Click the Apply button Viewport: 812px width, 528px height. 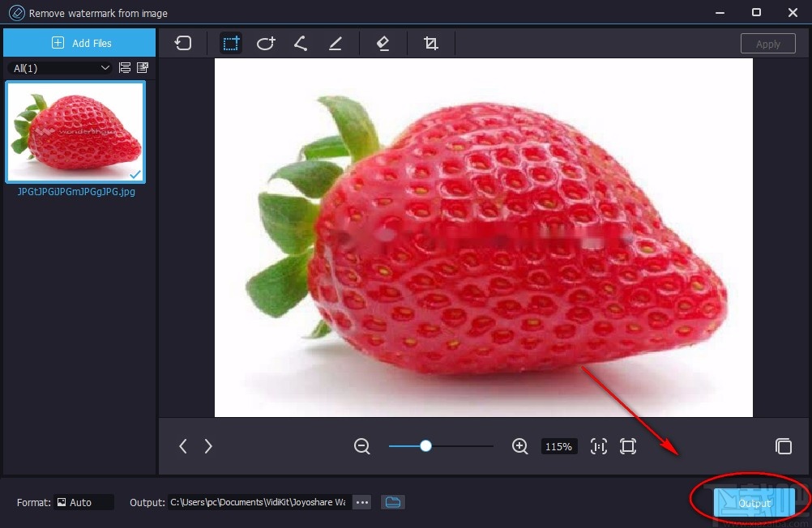(x=767, y=43)
